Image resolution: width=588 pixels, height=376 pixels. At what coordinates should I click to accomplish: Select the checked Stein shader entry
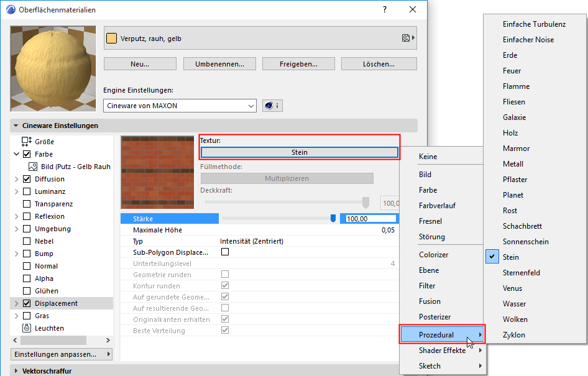[x=511, y=257]
